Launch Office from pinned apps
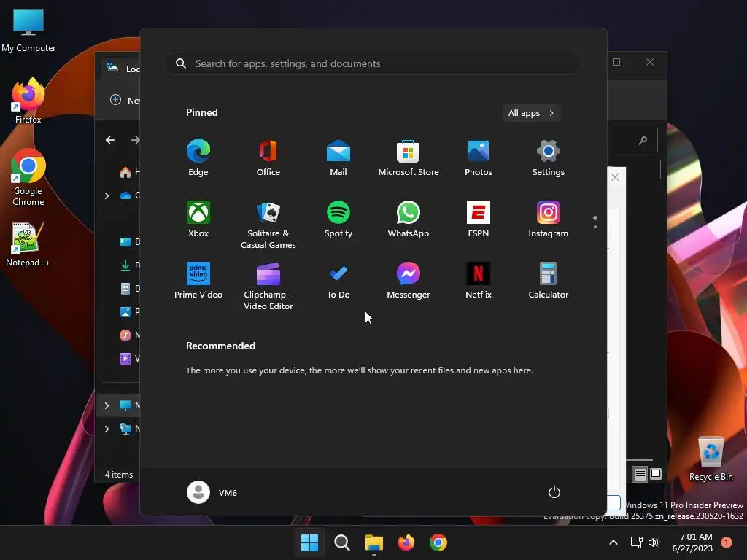This screenshot has width=747, height=560. (x=268, y=157)
